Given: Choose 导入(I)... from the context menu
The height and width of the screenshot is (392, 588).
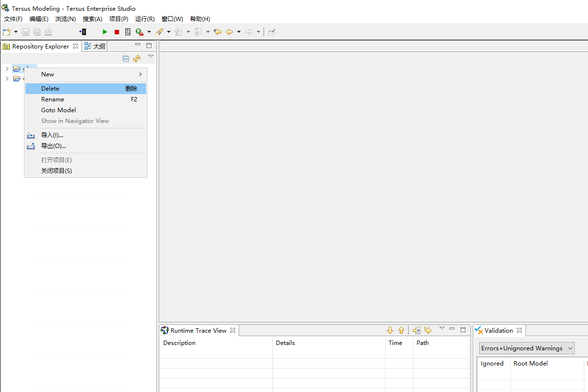Looking at the screenshot, I should (x=86, y=135).
